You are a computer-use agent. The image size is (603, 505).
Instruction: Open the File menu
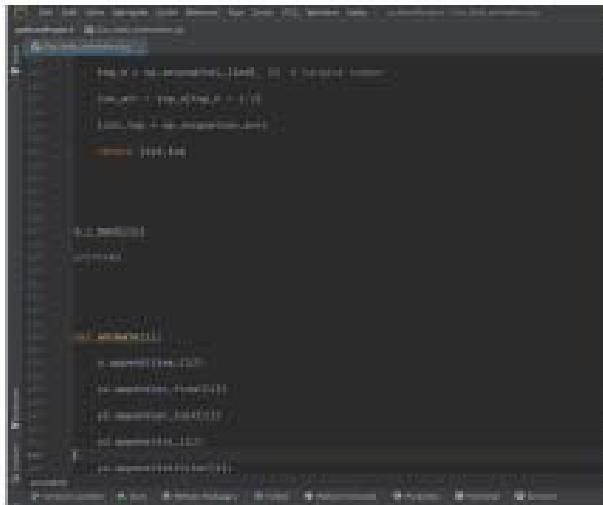pyautogui.click(x=45, y=13)
